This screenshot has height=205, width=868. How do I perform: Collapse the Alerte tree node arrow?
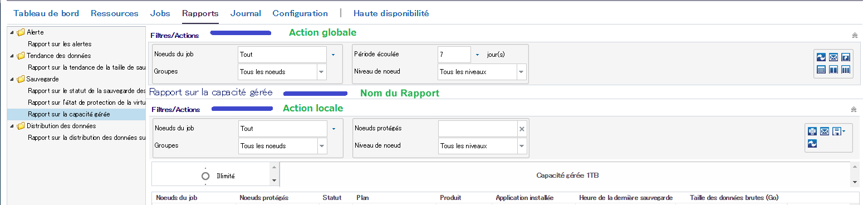(12, 32)
